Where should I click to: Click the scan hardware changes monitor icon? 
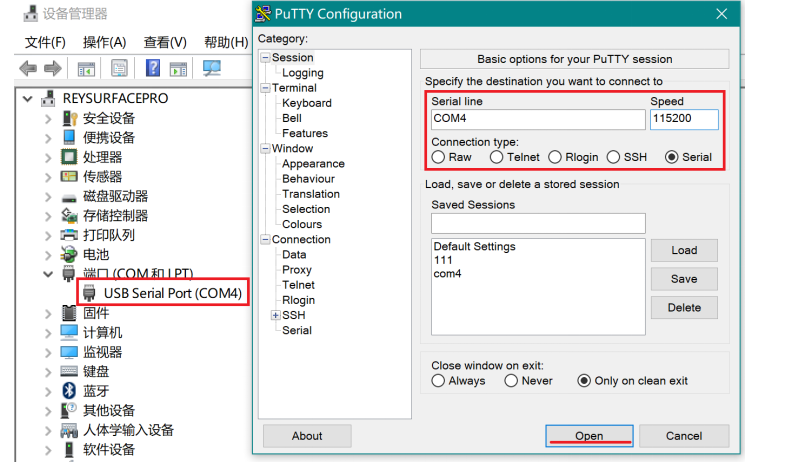click(x=211, y=68)
